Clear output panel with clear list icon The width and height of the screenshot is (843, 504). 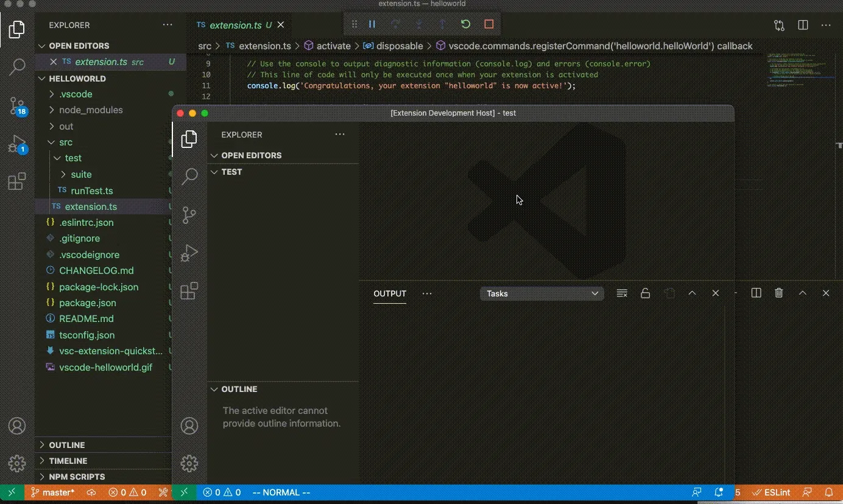[622, 293]
